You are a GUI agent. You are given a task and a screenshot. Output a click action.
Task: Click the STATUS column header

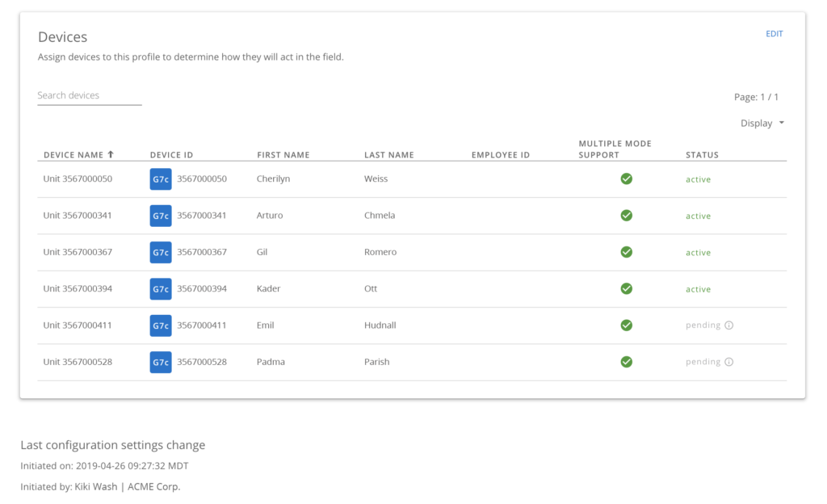(x=701, y=155)
